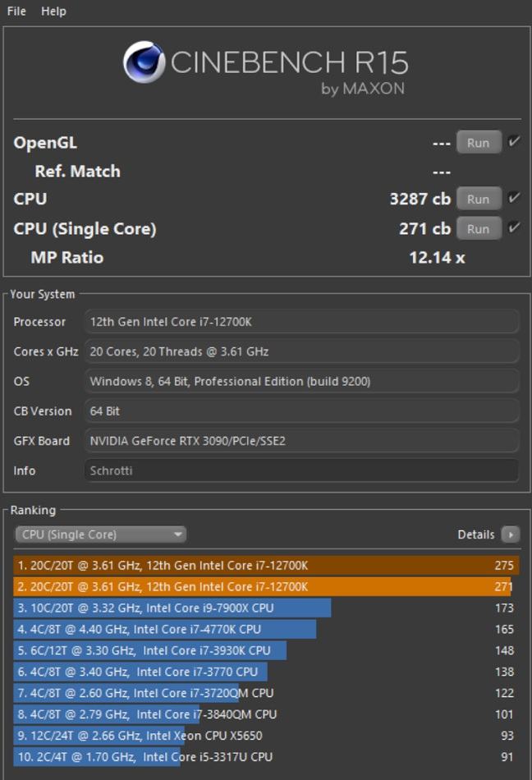Viewport: 532px width, 780px height.
Task: Run the CPU (Single Core) benchmark
Action: (478, 228)
